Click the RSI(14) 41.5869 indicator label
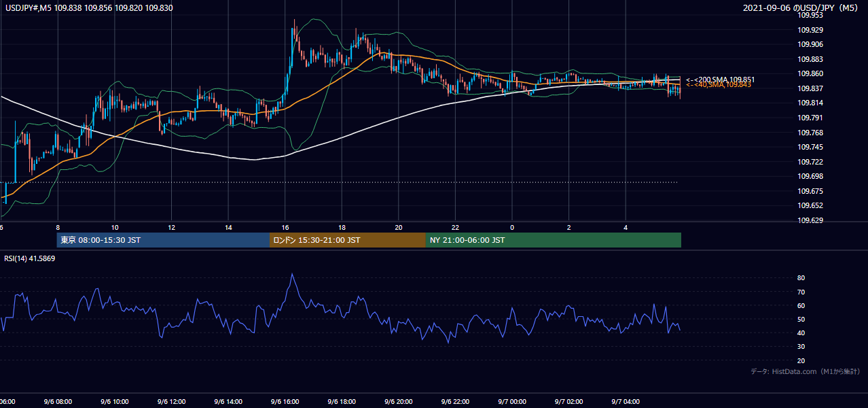The height and width of the screenshot is (408, 868). pyautogui.click(x=30, y=258)
